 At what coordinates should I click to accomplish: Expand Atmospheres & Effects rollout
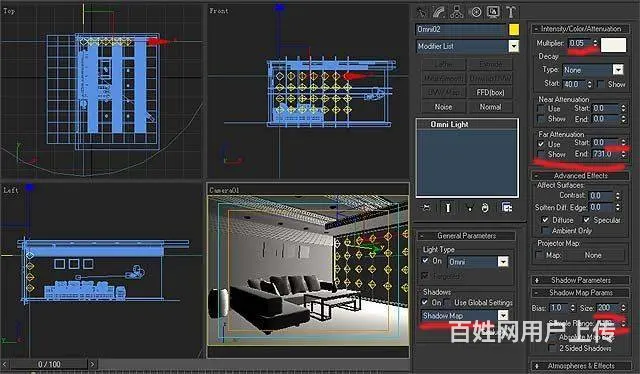[x=580, y=366]
